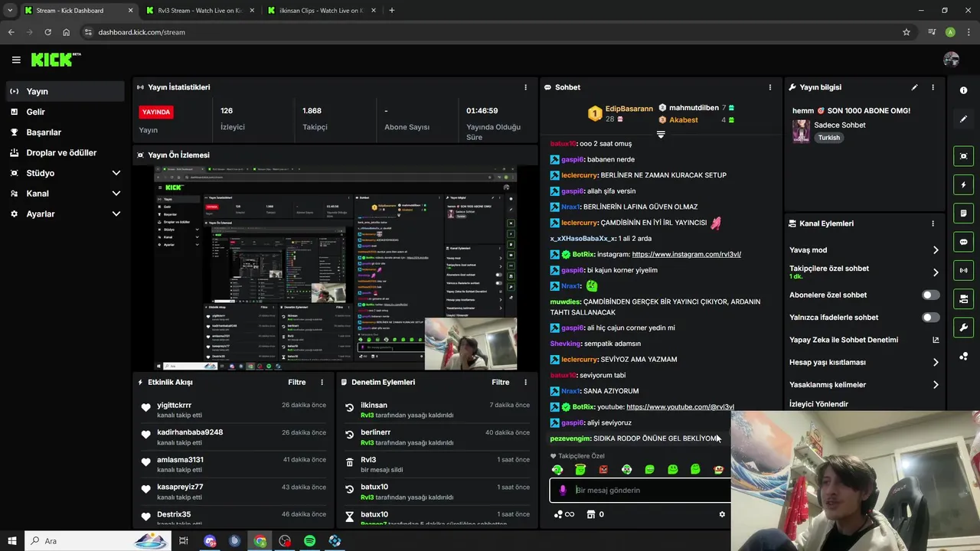
Task: Click the channel actions widget icon in right toolbar
Action: (x=963, y=298)
